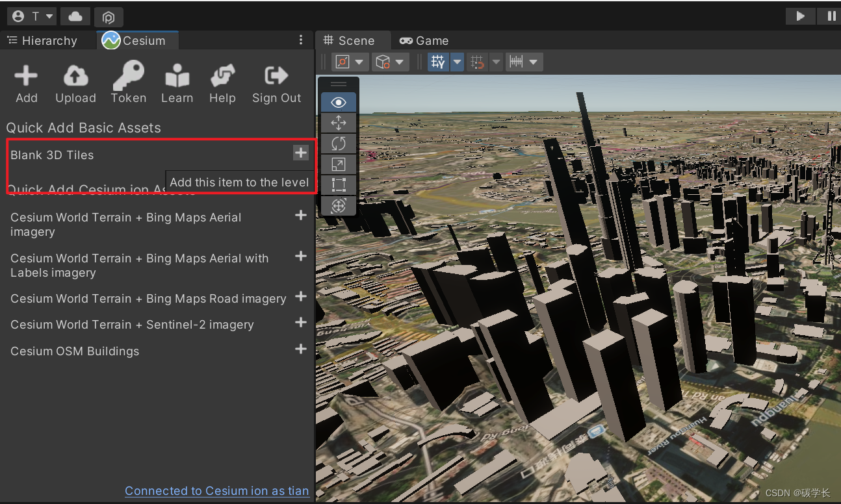This screenshot has width=841, height=504.
Task: Grab the scene tools overlay handle
Action: (339, 84)
